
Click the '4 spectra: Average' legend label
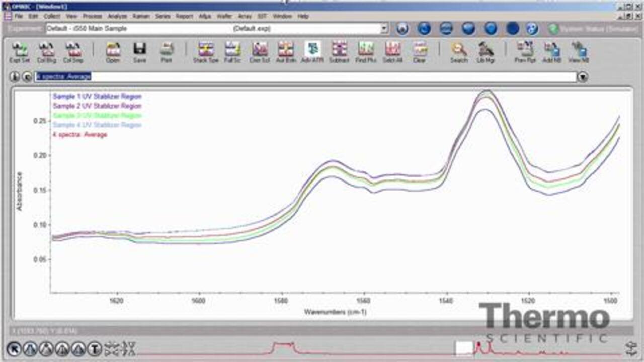[80, 135]
